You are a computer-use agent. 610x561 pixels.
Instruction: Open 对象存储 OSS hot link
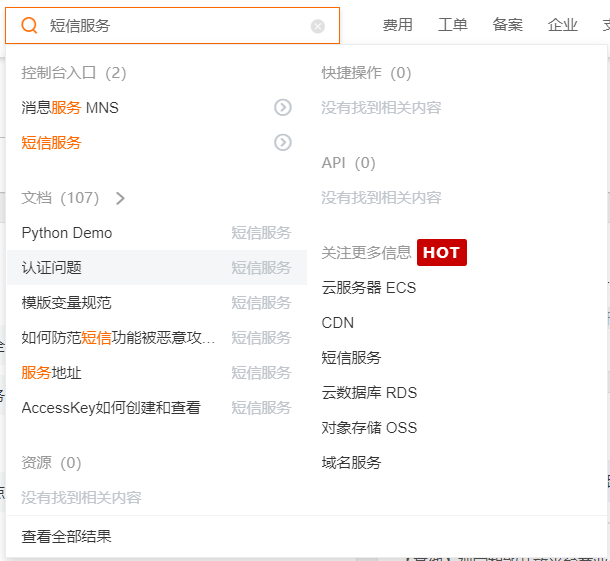tap(369, 428)
